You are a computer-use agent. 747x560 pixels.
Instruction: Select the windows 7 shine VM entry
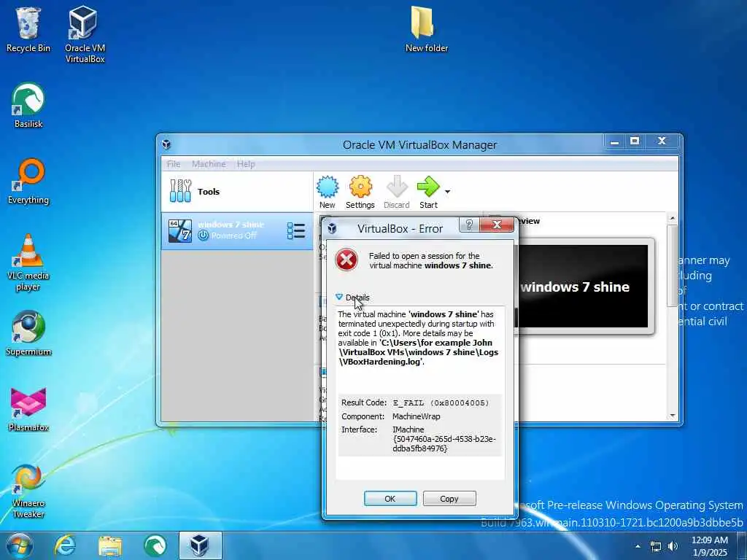click(x=237, y=231)
